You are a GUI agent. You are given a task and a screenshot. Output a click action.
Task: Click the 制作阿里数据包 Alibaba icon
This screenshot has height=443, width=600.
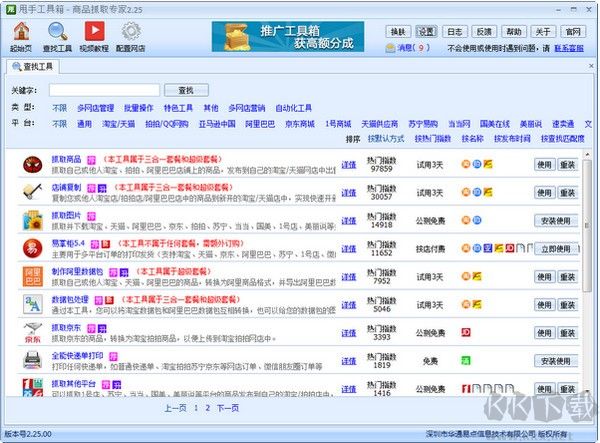[x=30, y=276]
